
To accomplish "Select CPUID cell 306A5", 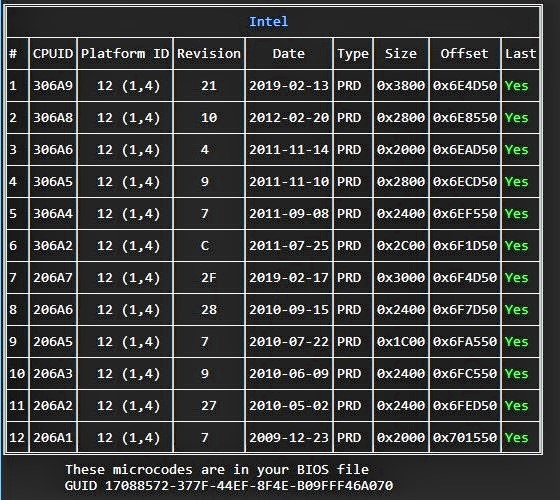I will click(x=53, y=182).
